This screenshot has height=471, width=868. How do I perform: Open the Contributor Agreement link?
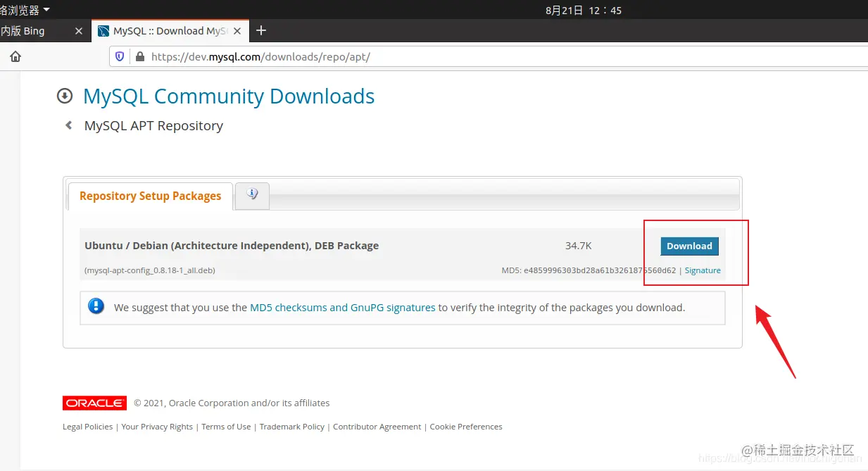tap(377, 427)
